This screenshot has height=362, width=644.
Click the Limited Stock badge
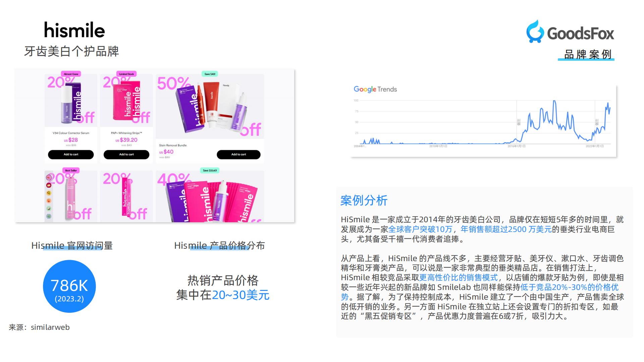pos(126,74)
